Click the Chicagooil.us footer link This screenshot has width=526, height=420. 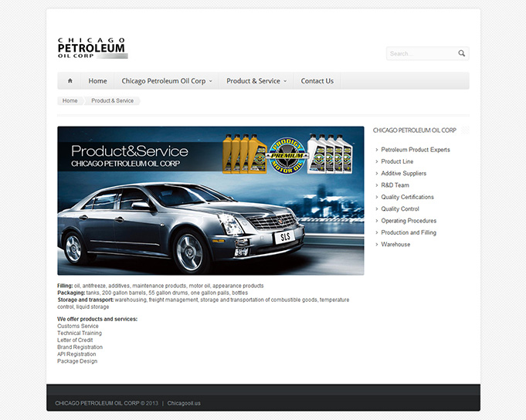click(x=184, y=403)
